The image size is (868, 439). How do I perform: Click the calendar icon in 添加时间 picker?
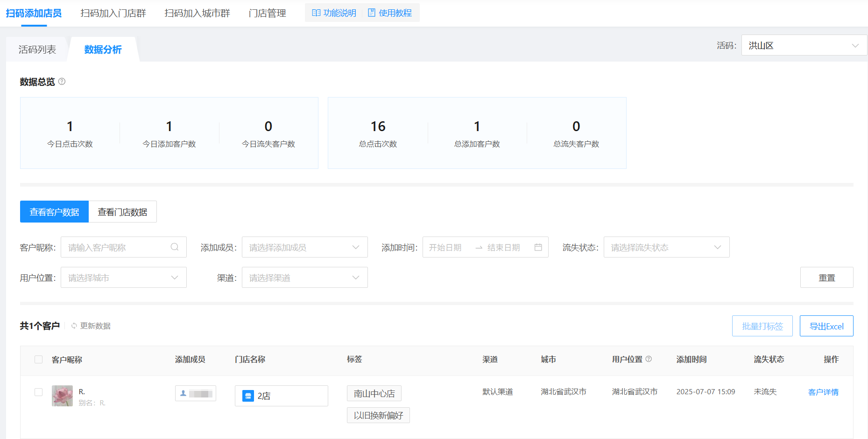[538, 247]
